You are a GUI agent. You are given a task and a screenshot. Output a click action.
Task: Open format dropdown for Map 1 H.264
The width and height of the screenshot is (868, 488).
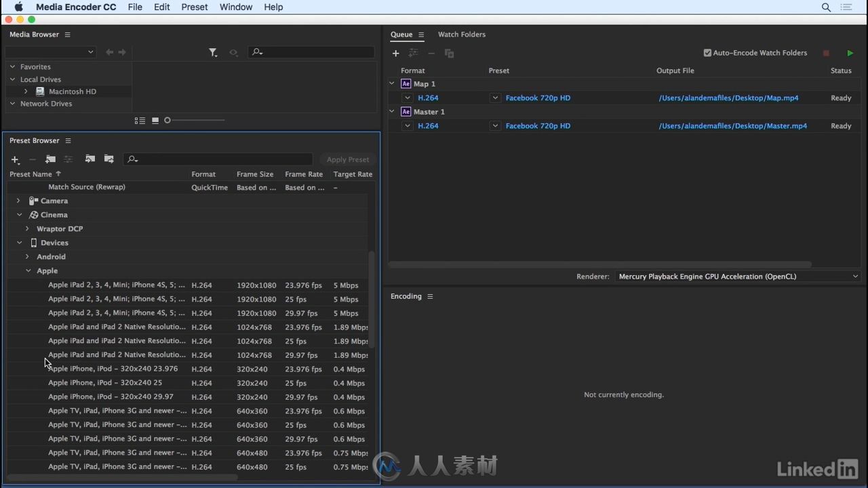click(408, 98)
